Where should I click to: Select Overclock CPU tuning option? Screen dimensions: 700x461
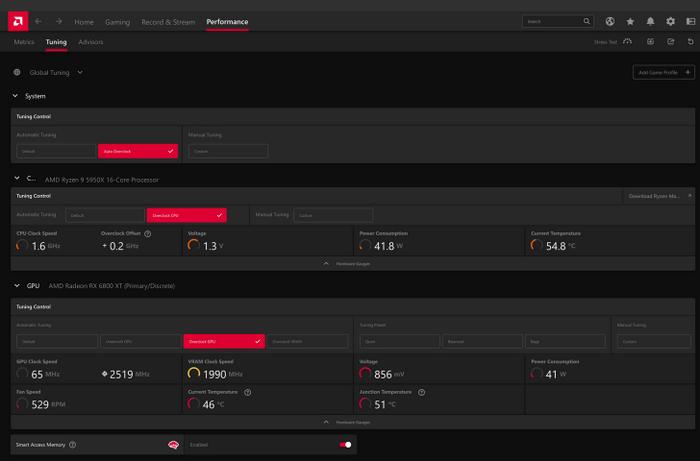click(x=187, y=215)
